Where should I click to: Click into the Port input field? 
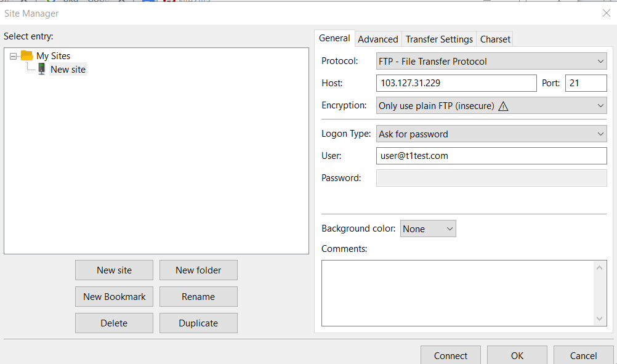pos(586,83)
